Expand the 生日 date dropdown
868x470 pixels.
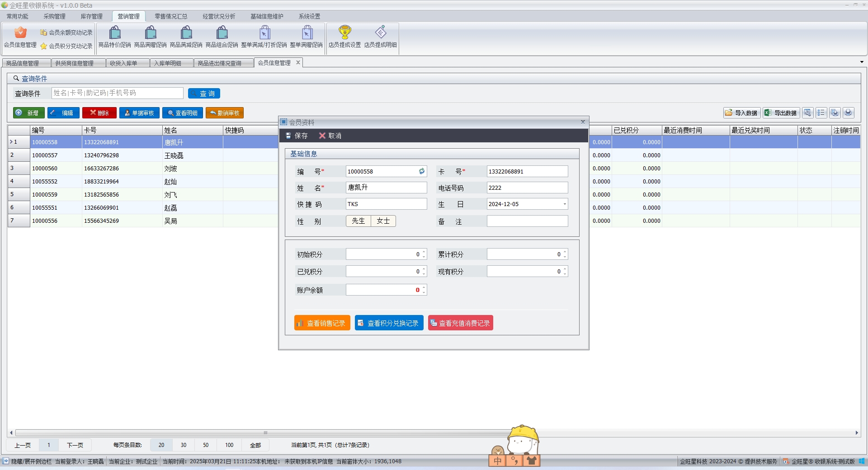pyautogui.click(x=564, y=204)
